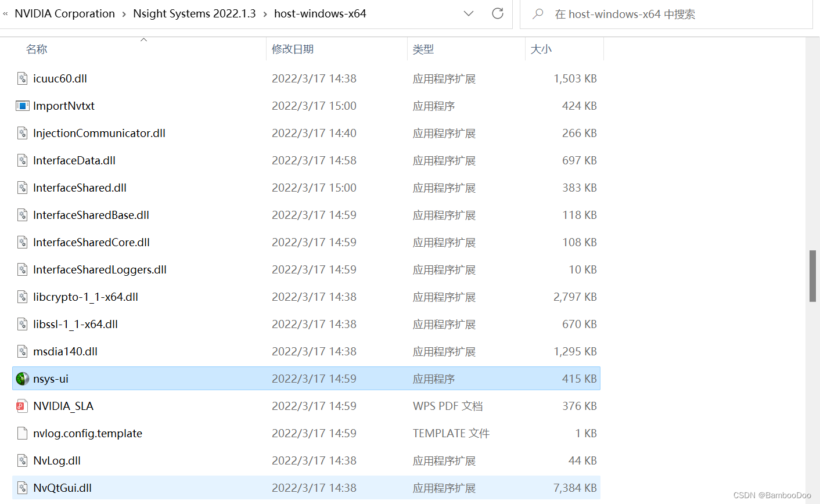
Task: Click the 7,384 KB size cell
Action: [575, 488]
